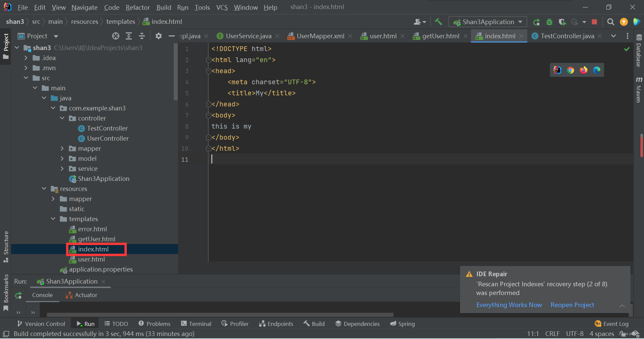
Task: Open the Maven side tool window
Action: (x=639, y=89)
